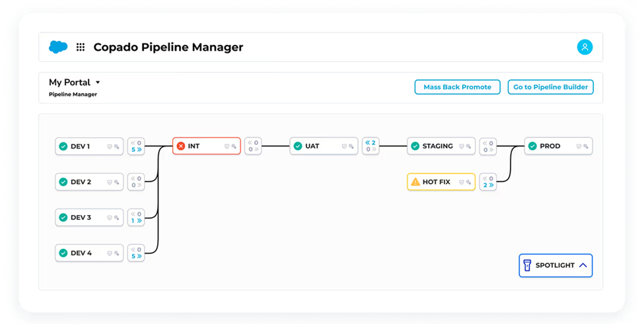Screen dimensions: 644x324
Task: Select the DEV 4 environment name
Action: (81, 253)
